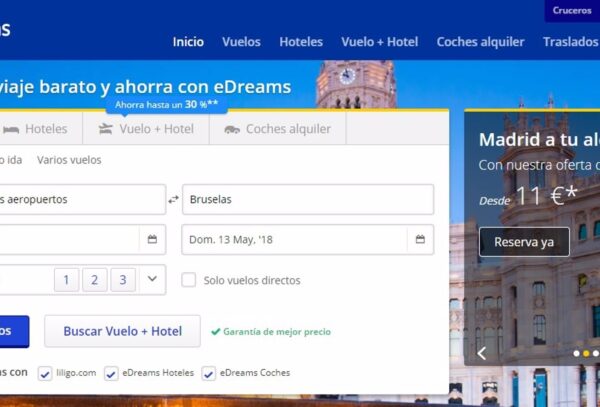Image resolution: width=600 pixels, height=407 pixels.
Task: Uncheck the liligo.com comparison checkbox
Action: click(45, 374)
